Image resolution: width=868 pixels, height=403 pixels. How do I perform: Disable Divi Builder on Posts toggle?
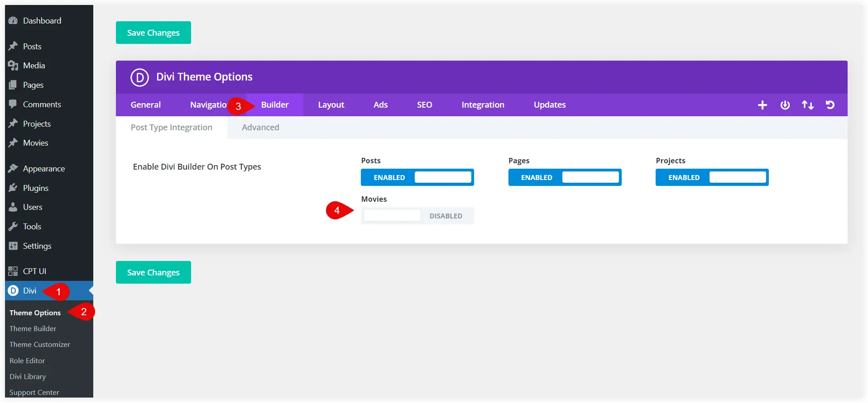(417, 177)
